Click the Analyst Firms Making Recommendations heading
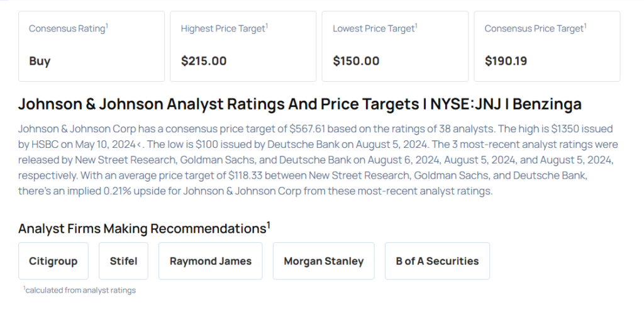The height and width of the screenshot is (309, 644). pos(142,228)
